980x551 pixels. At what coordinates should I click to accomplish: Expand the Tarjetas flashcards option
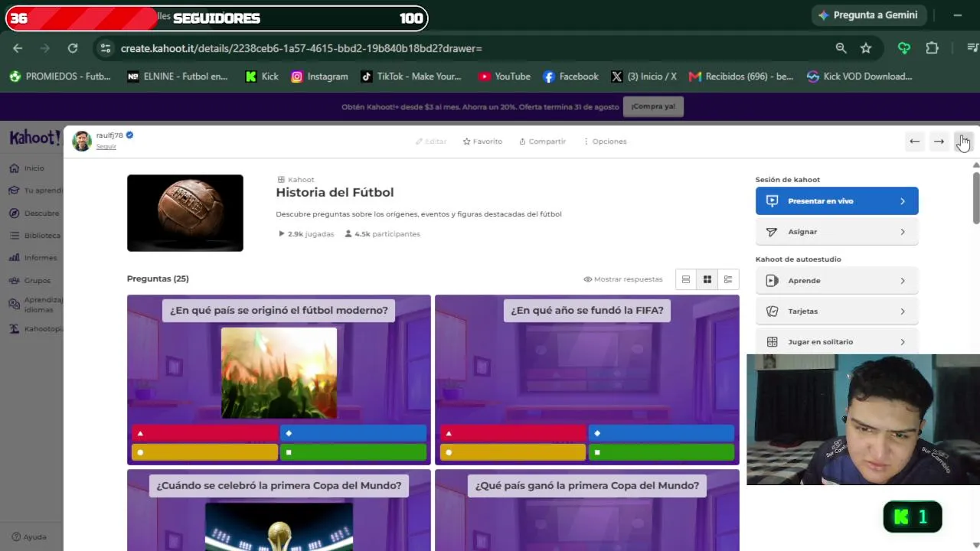point(837,311)
